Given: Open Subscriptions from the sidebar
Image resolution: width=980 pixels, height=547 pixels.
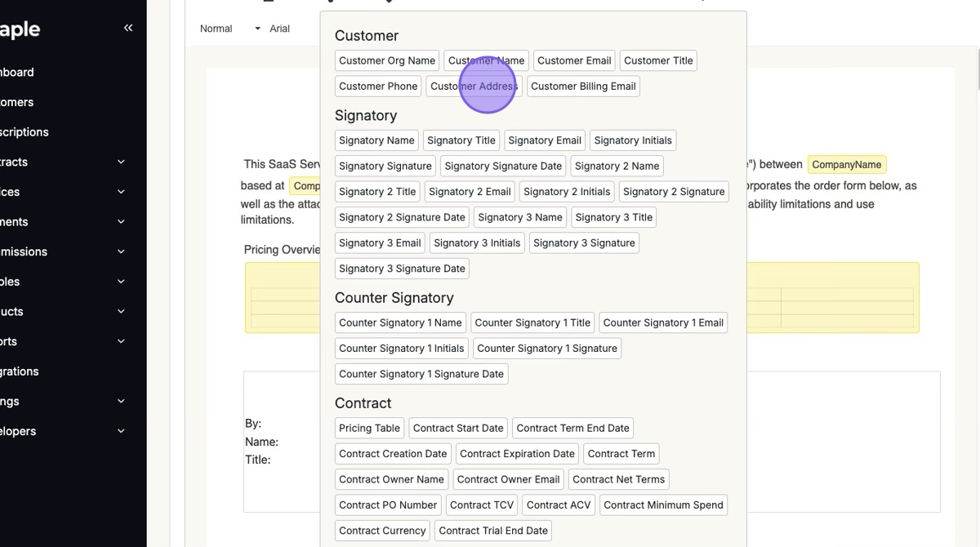Looking at the screenshot, I should tap(24, 132).
